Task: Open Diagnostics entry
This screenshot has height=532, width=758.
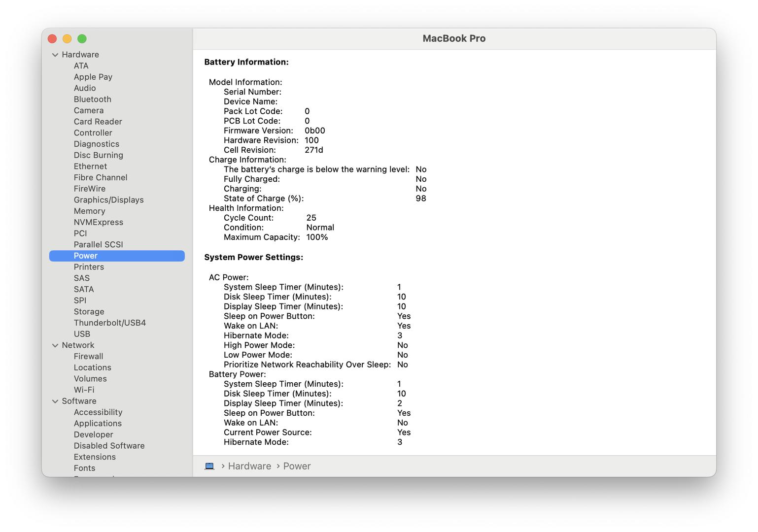Action: tap(97, 144)
